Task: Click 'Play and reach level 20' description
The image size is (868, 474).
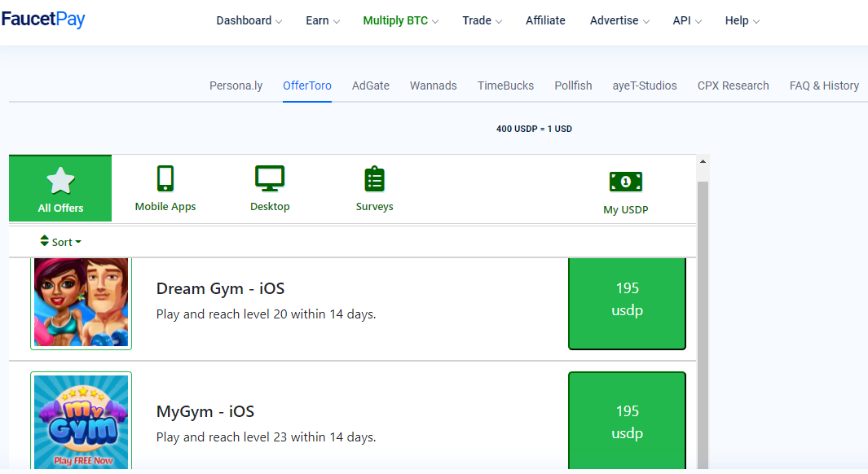Action: coord(266,314)
